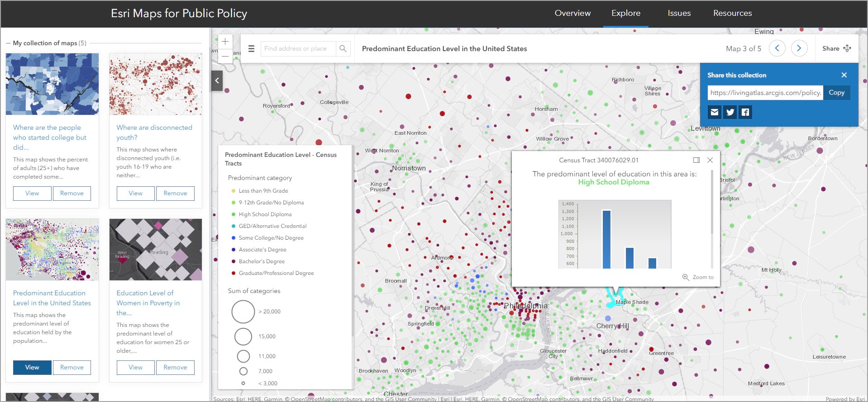Go to next map in collection
Viewport: 868px width, 402px height.
(799, 48)
